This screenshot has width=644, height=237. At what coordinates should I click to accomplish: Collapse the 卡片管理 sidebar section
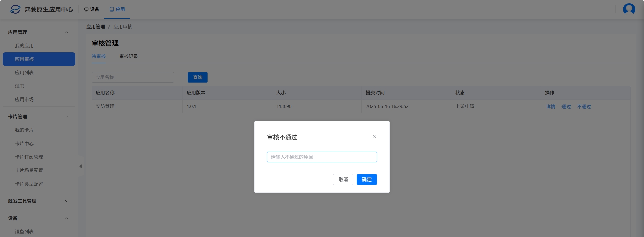coord(67,117)
